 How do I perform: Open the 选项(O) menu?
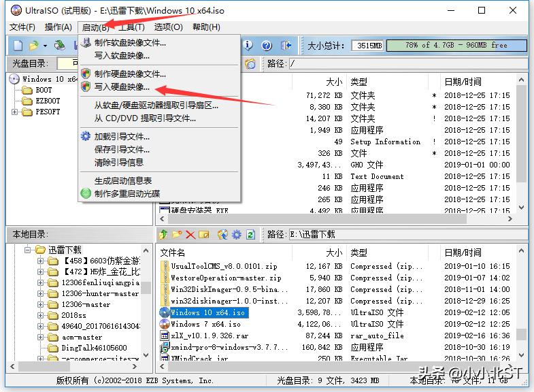point(168,27)
